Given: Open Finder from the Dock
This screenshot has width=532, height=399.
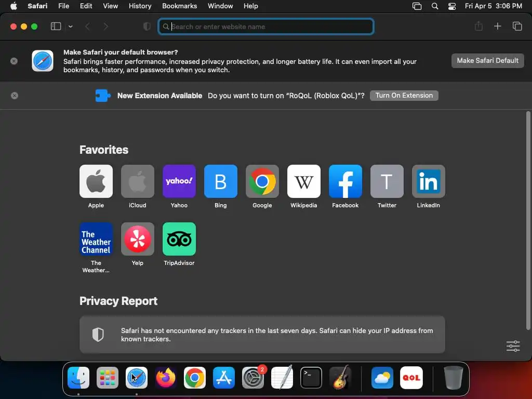Looking at the screenshot, I should coord(78,378).
